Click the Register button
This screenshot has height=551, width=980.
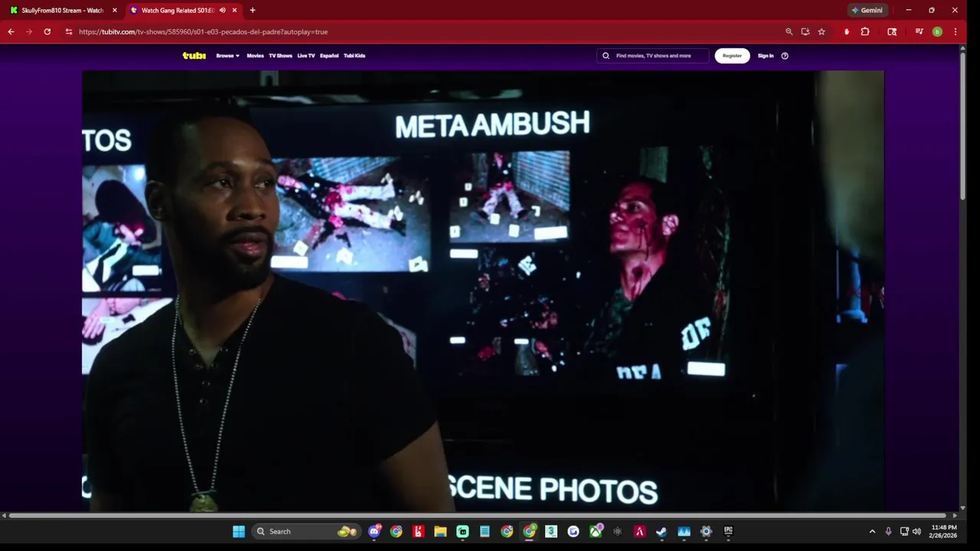click(x=732, y=55)
